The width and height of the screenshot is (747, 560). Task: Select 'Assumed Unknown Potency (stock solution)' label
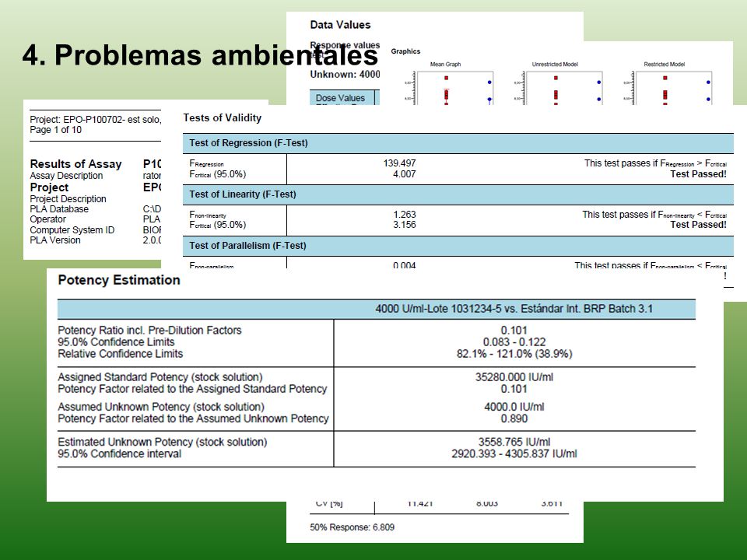(161, 407)
